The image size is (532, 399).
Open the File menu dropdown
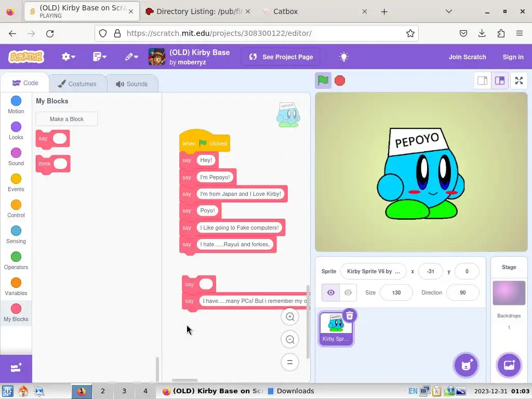coord(99,57)
